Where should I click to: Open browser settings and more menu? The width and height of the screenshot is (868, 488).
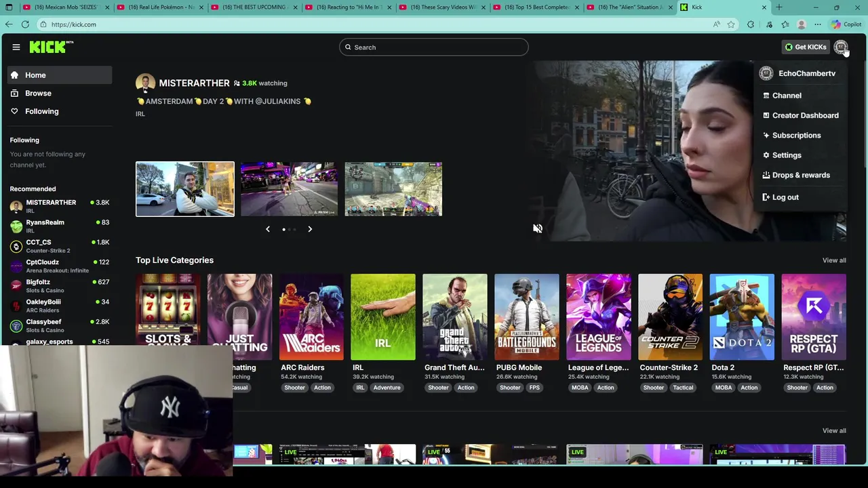818,24
